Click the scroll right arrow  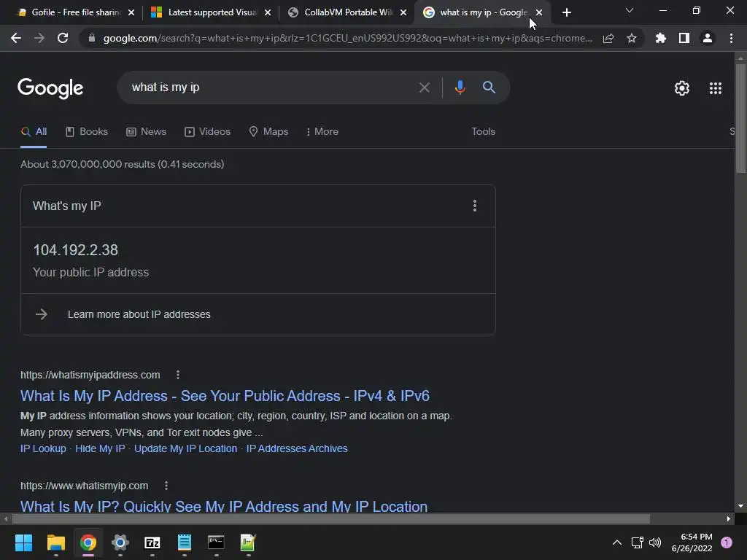729,518
